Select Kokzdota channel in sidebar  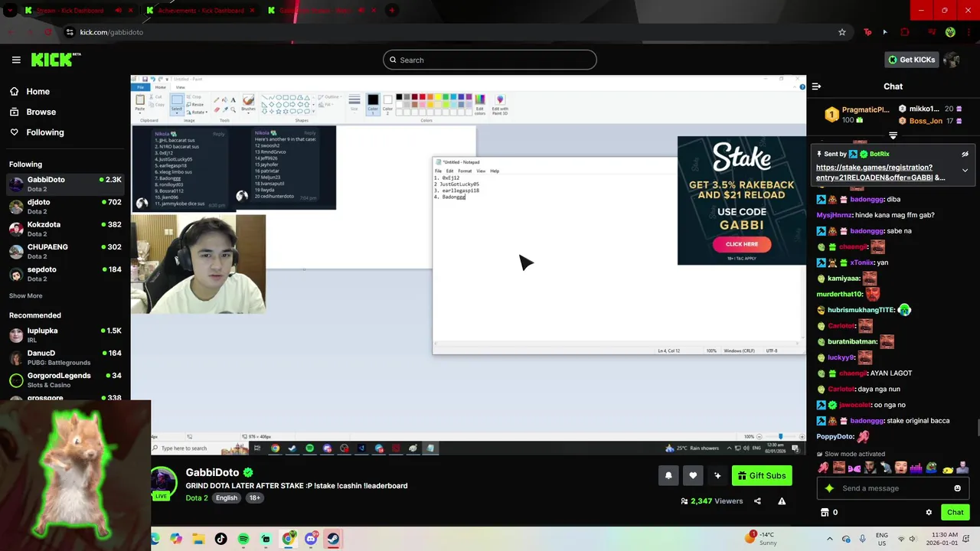click(65, 229)
